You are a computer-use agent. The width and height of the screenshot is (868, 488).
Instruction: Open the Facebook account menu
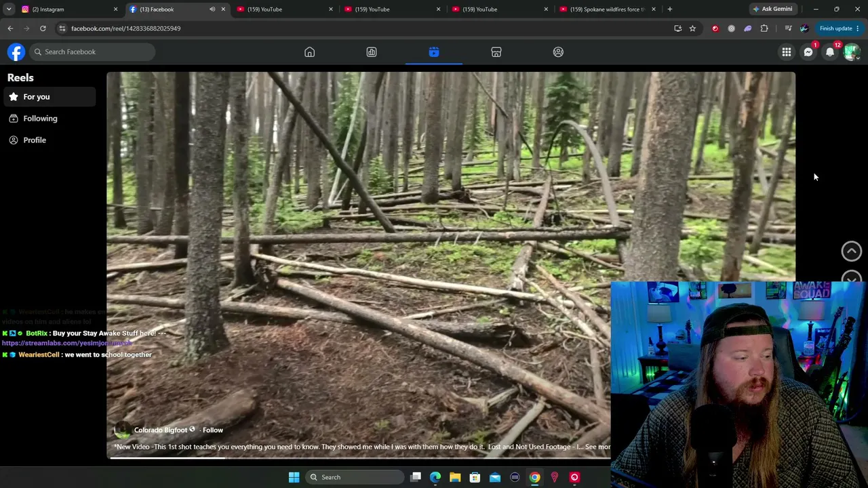pyautogui.click(x=852, y=52)
